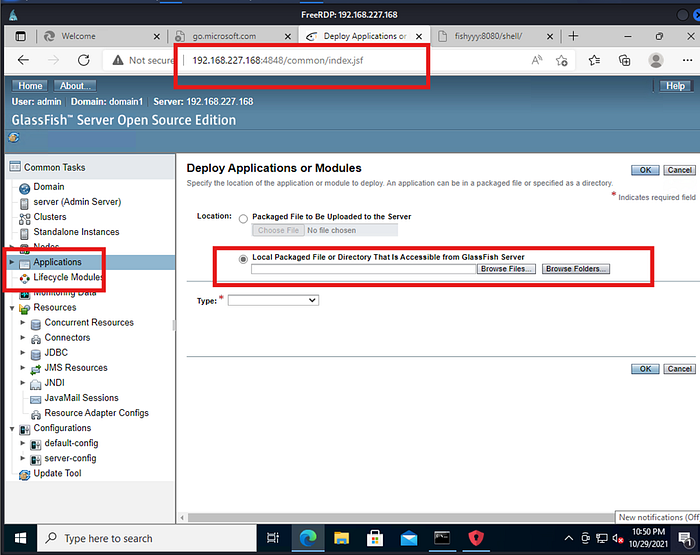Image resolution: width=700 pixels, height=555 pixels.
Task: Expand the JDBC node arrow
Action: pos(22,353)
